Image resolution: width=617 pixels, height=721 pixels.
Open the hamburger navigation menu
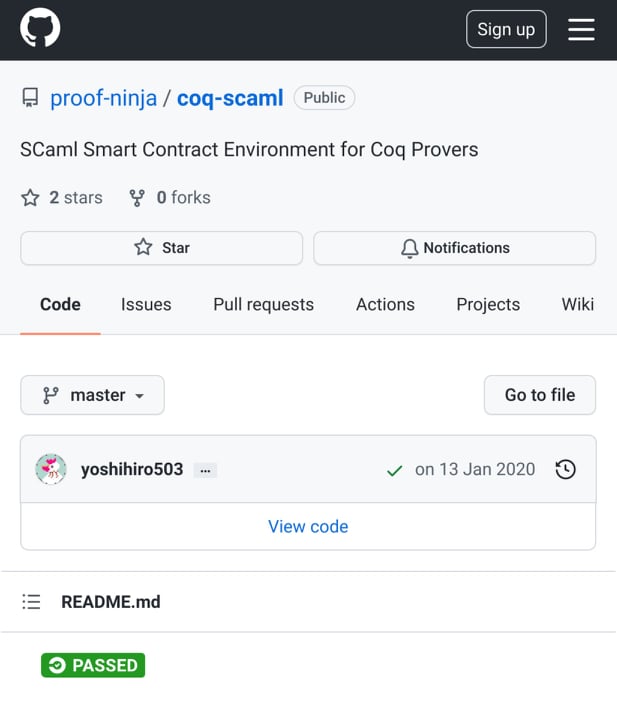581,29
